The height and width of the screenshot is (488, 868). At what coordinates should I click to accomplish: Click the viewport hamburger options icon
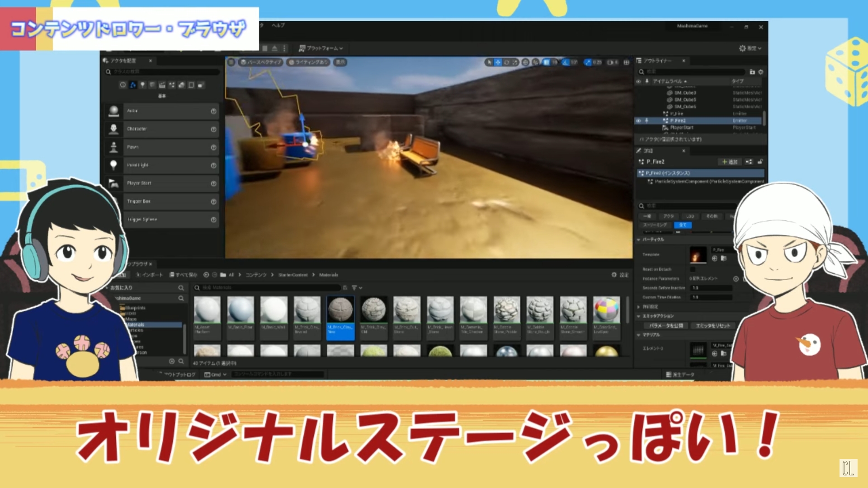pyautogui.click(x=231, y=62)
